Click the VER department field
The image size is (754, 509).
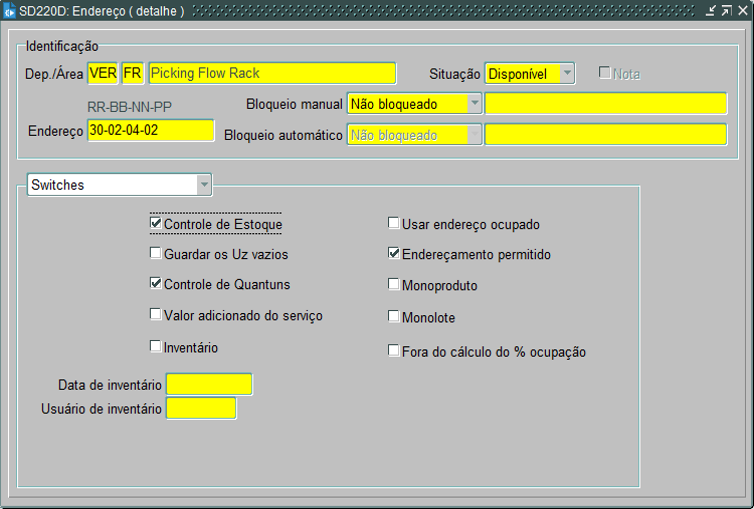pos(103,74)
